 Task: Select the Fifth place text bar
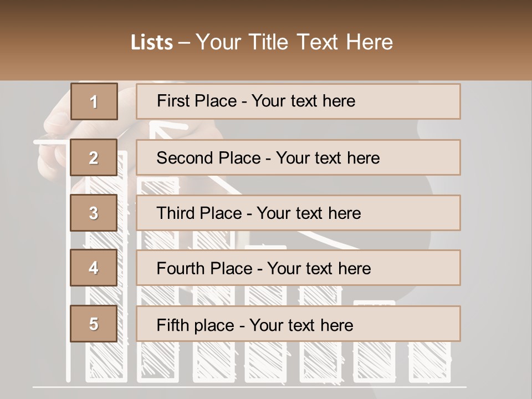(298, 324)
